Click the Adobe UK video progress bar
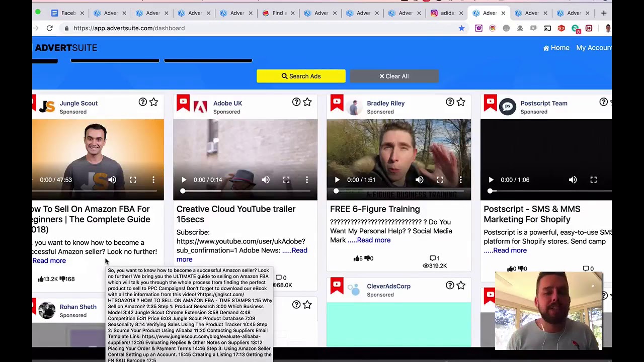The width and height of the screenshot is (644, 362). pyautogui.click(x=246, y=191)
